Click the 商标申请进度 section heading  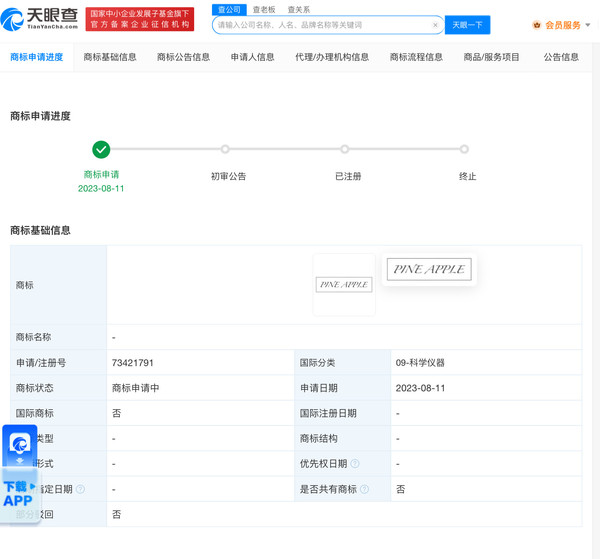[x=40, y=116]
